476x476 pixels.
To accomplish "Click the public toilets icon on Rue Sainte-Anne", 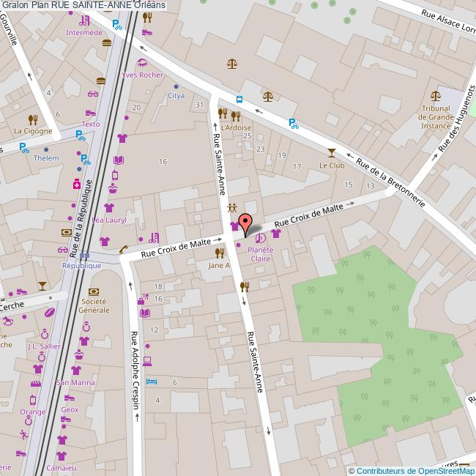I will [233, 207].
